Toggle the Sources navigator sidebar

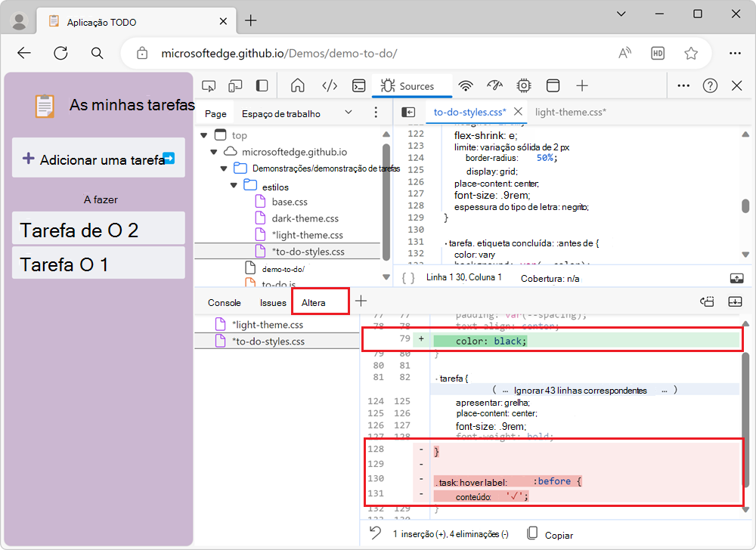click(408, 113)
